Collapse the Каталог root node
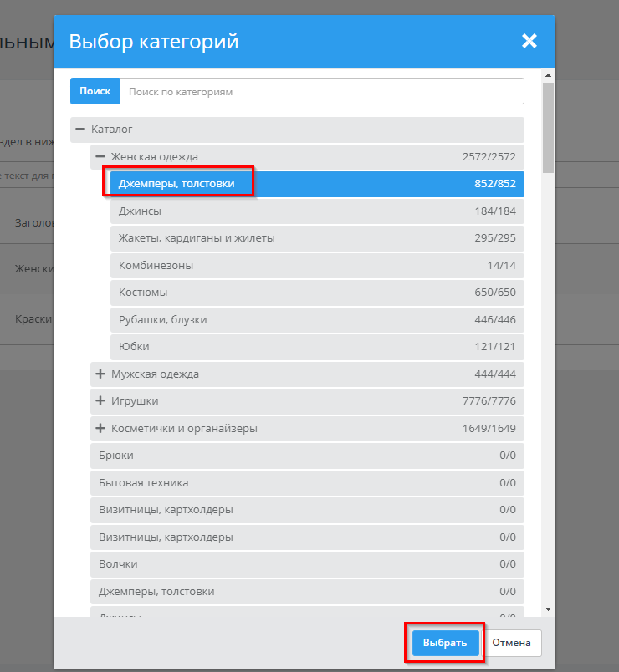This screenshot has height=672, width=619. [x=80, y=129]
